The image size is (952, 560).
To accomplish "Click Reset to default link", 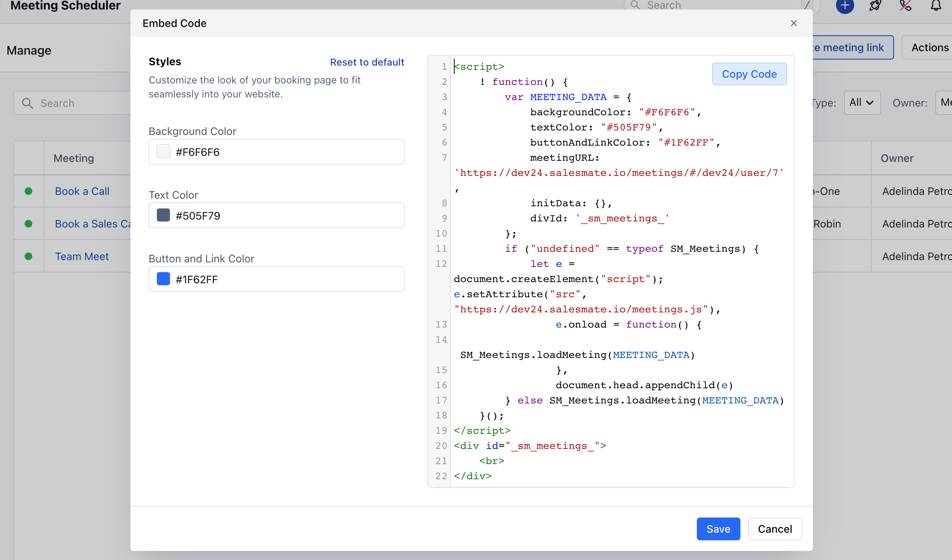I will [x=367, y=62].
